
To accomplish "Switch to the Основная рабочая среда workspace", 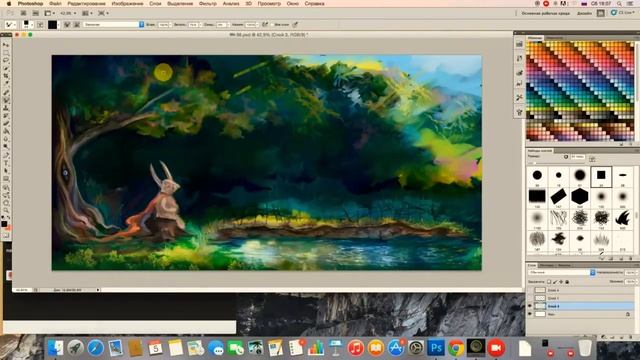I will point(545,13).
